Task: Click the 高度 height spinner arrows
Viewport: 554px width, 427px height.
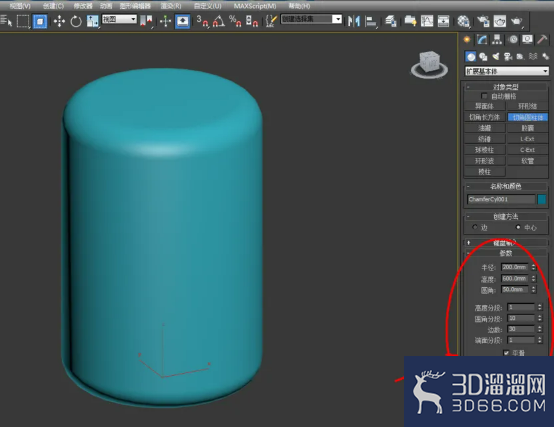Action: point(534,279)
